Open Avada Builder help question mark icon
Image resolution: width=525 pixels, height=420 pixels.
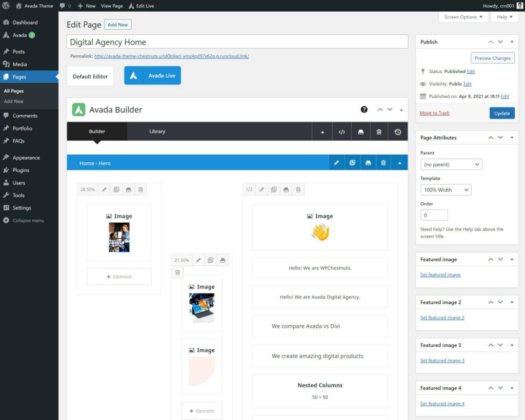coord(364,109)
